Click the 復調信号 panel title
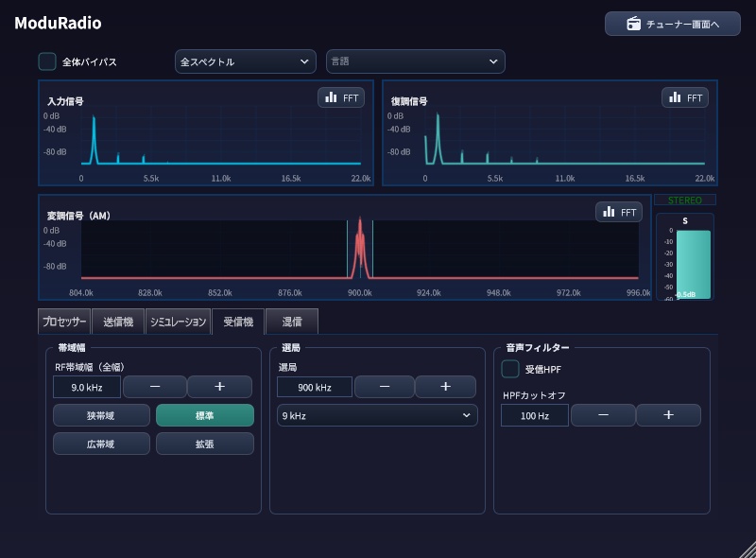The image size is (756, 558). 409,101
